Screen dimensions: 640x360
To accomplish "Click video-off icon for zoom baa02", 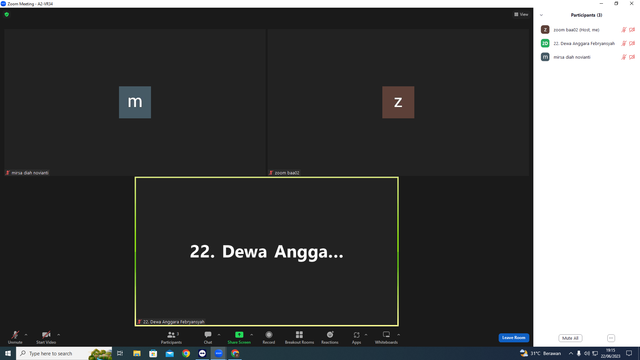I will [632, 30].
